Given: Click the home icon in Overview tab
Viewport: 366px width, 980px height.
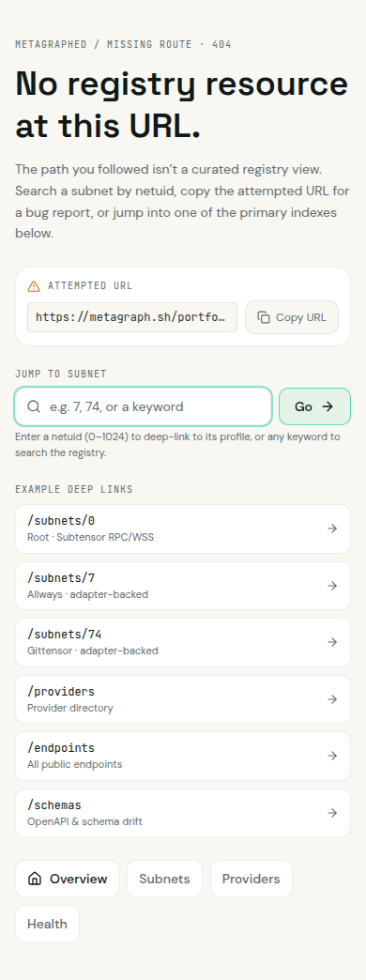Looking at the screenshot, I should (35, 879).
